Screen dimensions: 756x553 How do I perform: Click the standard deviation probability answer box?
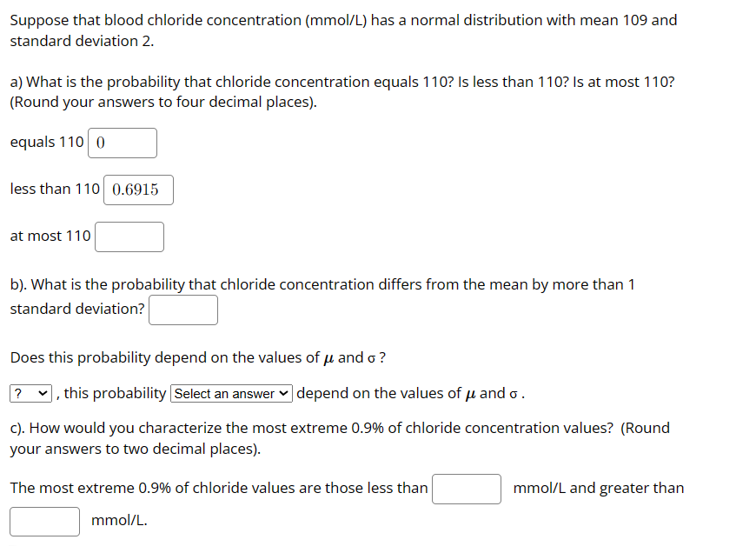click(182, 310)
